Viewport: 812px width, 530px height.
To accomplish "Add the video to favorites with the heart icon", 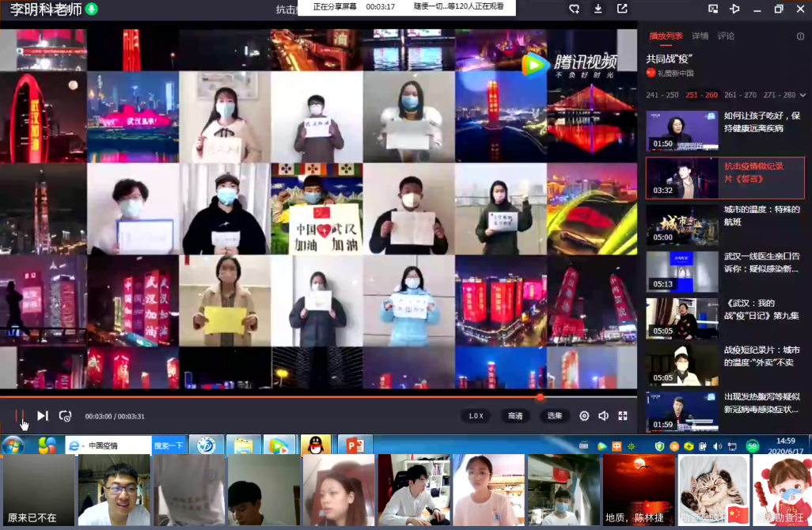I will (575, 9).
